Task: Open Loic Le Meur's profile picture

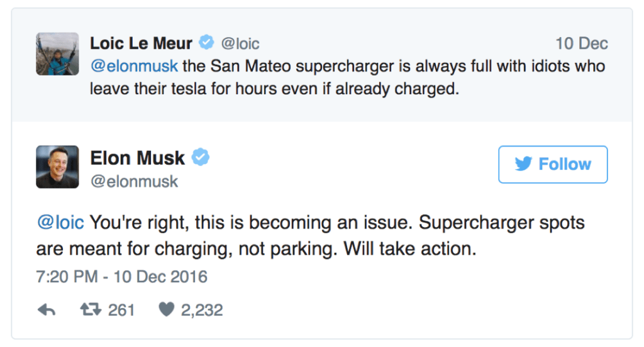Action: [57, 54]
